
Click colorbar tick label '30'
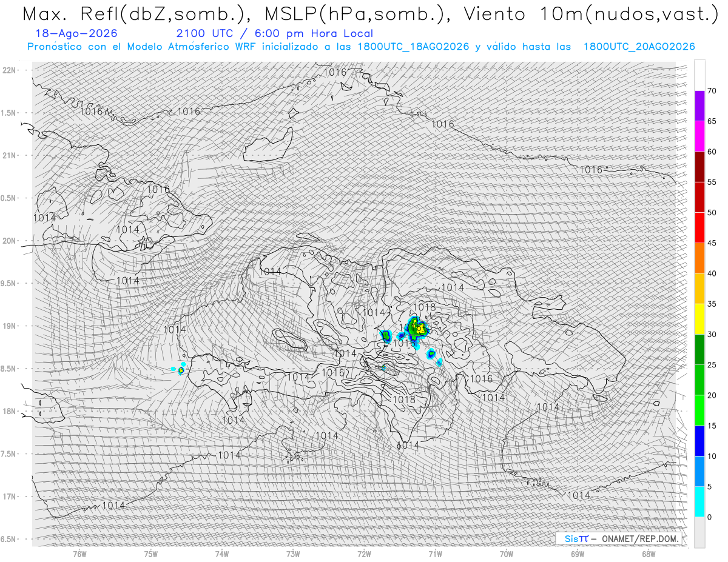[x=712, y=334]
